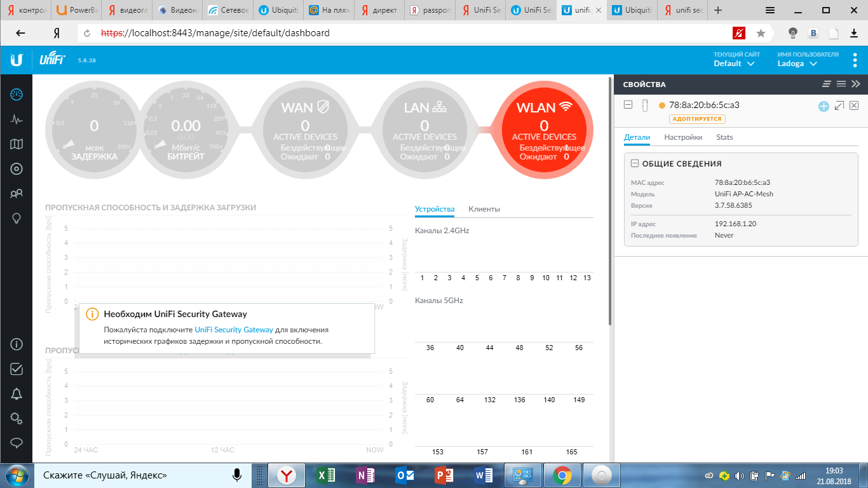Open the Devices page from the sidebar

pos(17,169)
